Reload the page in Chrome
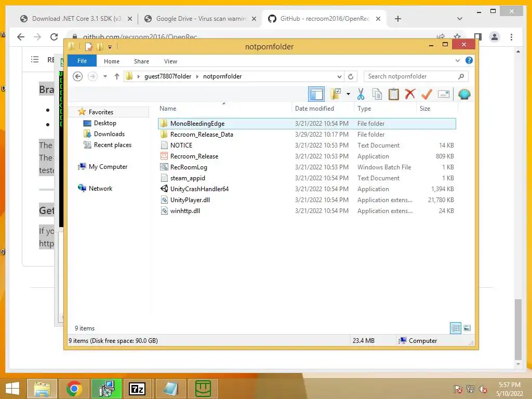The width and height of the screenshot is (532, 399). coord(54,37)
